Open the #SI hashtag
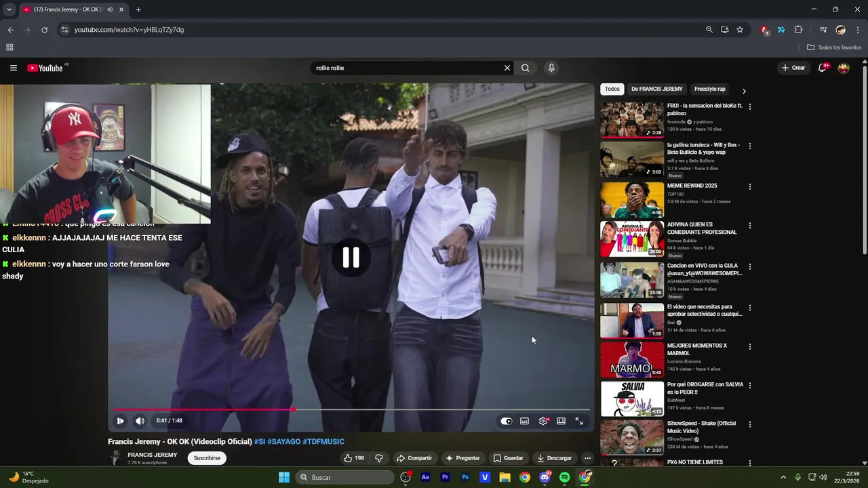 pos(260,442)
